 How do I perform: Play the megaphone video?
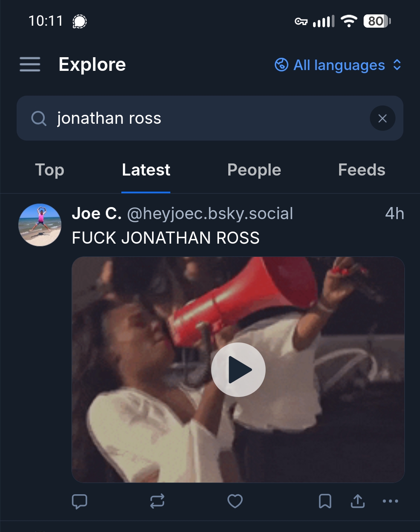pos(238,369)
